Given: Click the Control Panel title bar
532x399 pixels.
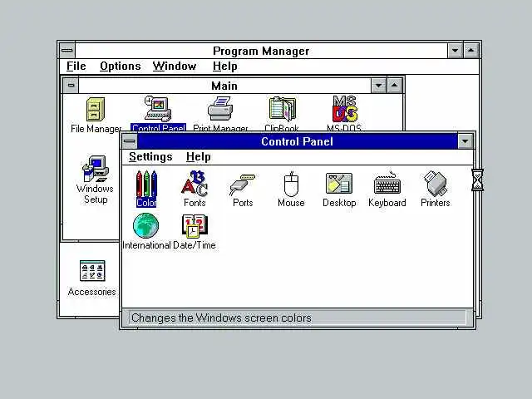Looking at the screenshot, I should coord(298,141).
